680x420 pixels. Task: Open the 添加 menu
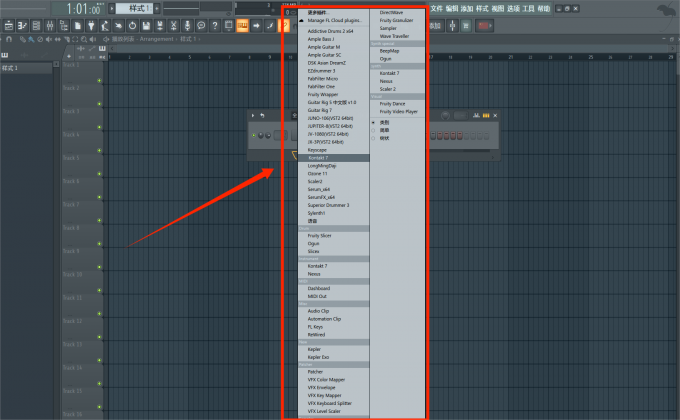click(467, 8)
